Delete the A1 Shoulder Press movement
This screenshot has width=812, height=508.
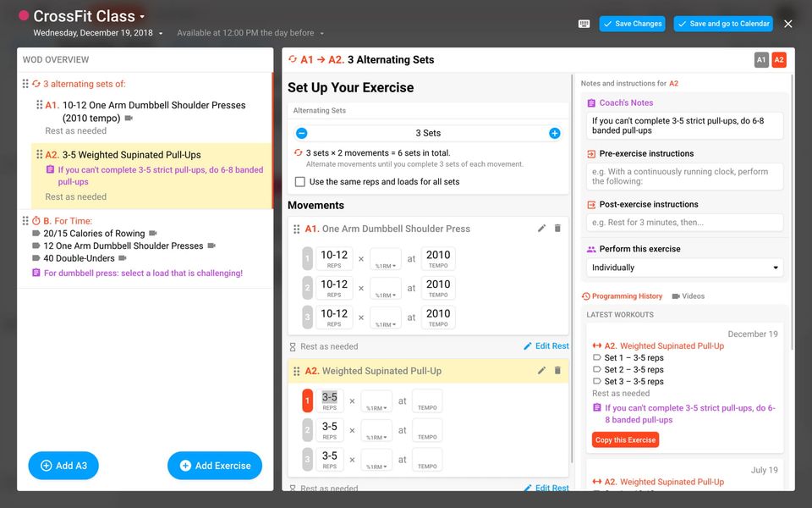point(557,228)
